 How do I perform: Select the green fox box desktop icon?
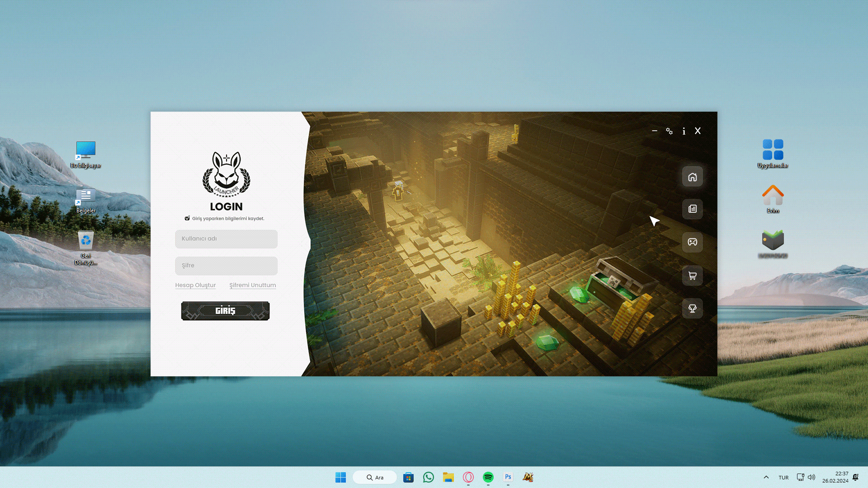click(x=773, y=244)
